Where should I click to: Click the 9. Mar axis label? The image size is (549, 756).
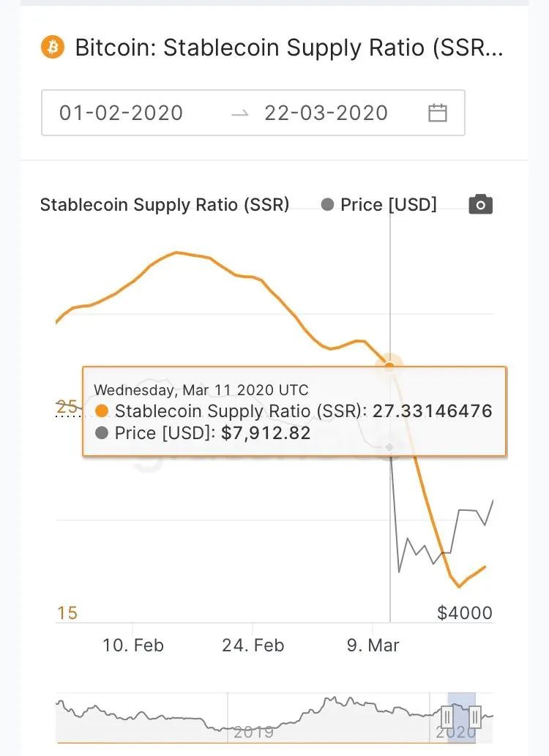tap(373, 645)
